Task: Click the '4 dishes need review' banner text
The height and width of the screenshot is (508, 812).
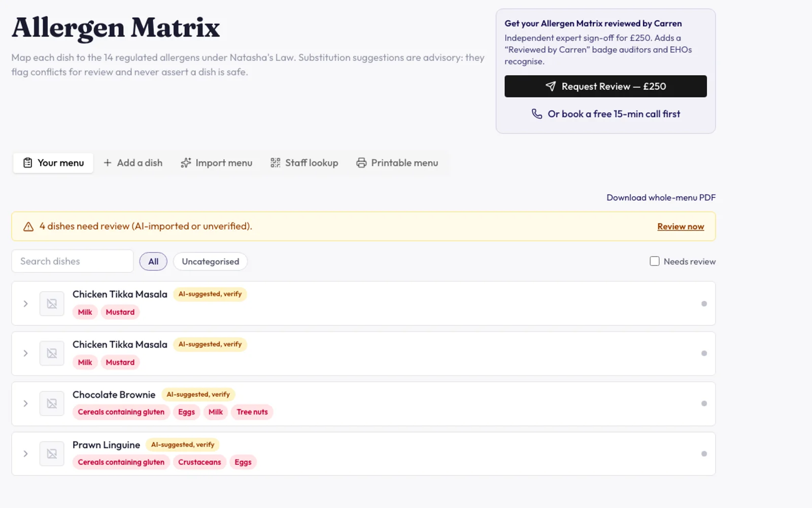Action: point(146,226)
